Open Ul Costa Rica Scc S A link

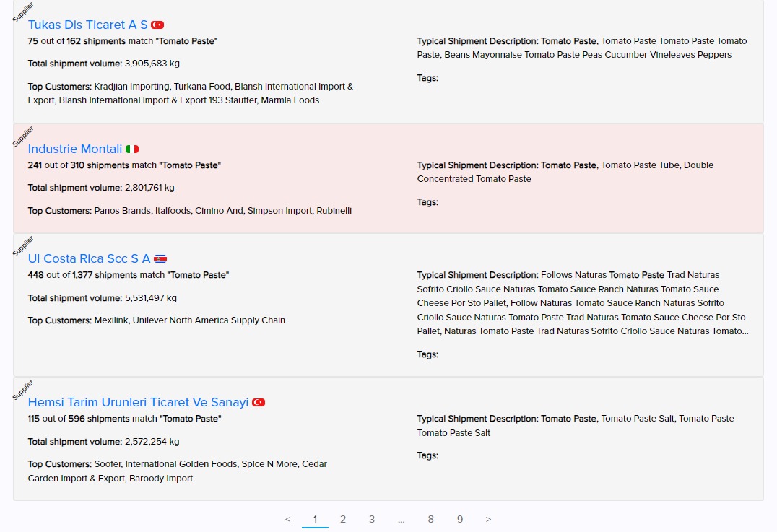point(89,258)
